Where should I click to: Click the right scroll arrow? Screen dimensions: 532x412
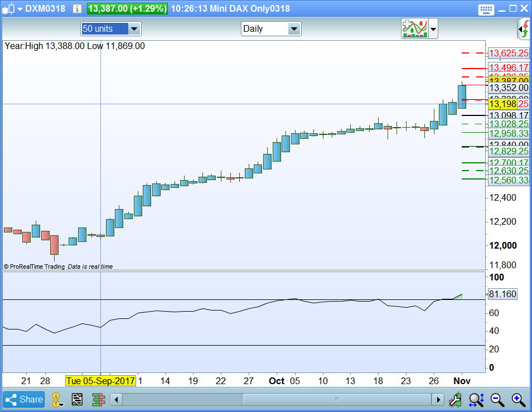[438, 399]
